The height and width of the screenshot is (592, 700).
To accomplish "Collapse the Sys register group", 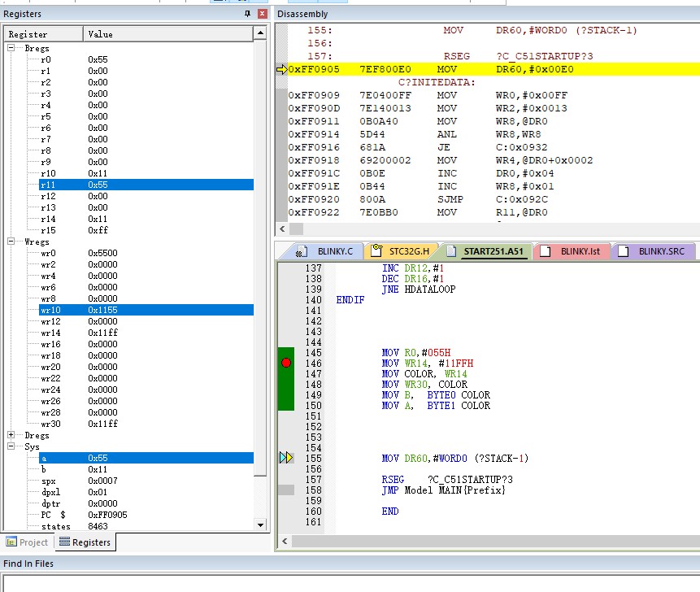I will (11, 446).
